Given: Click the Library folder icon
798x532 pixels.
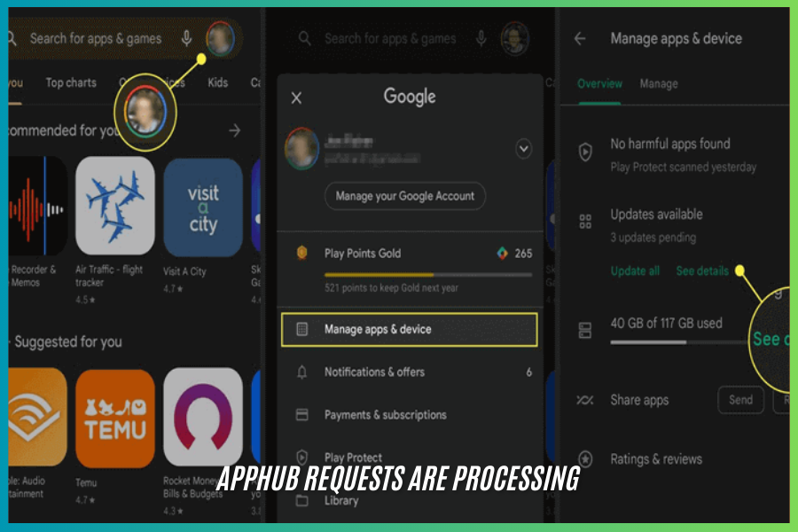Looking at the screenshot, I should point(301,500).
